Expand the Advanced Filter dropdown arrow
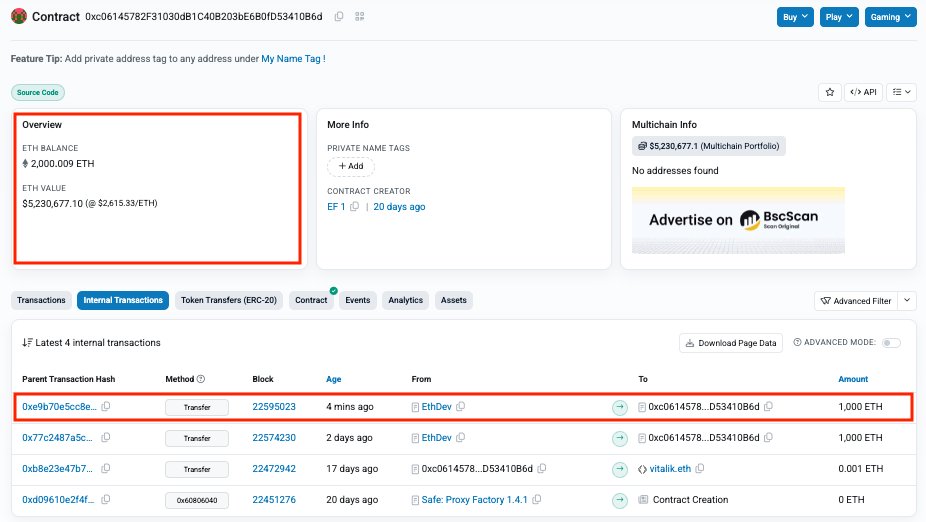The height and width of the screenshot is (522, 926). click(907, 301)
